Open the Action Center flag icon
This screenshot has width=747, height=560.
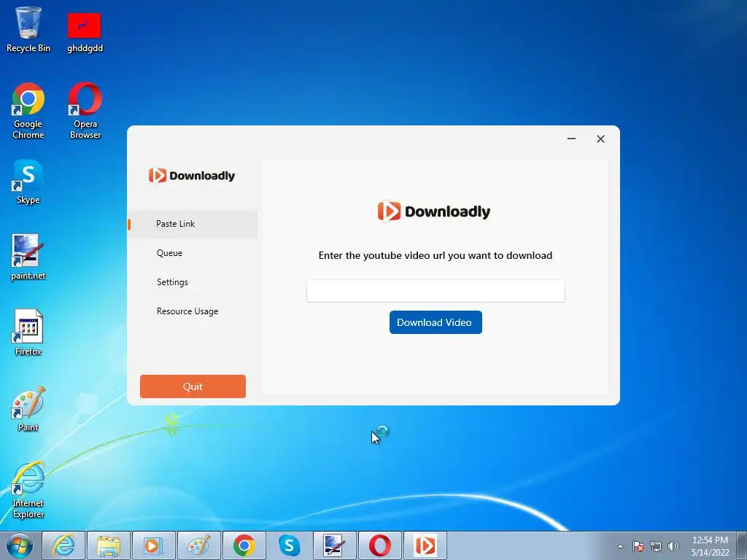tap(638, 546)
